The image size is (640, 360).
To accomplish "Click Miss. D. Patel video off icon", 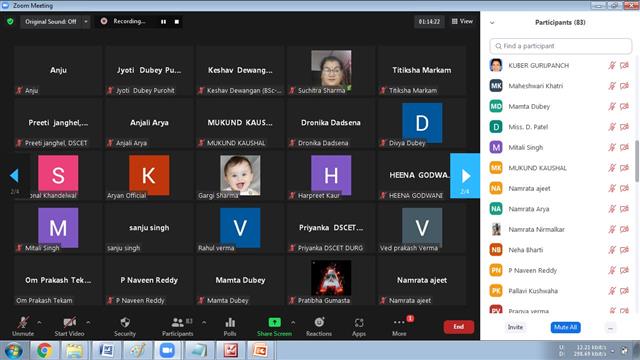I will pyautogui.click(x=624, y=127).
